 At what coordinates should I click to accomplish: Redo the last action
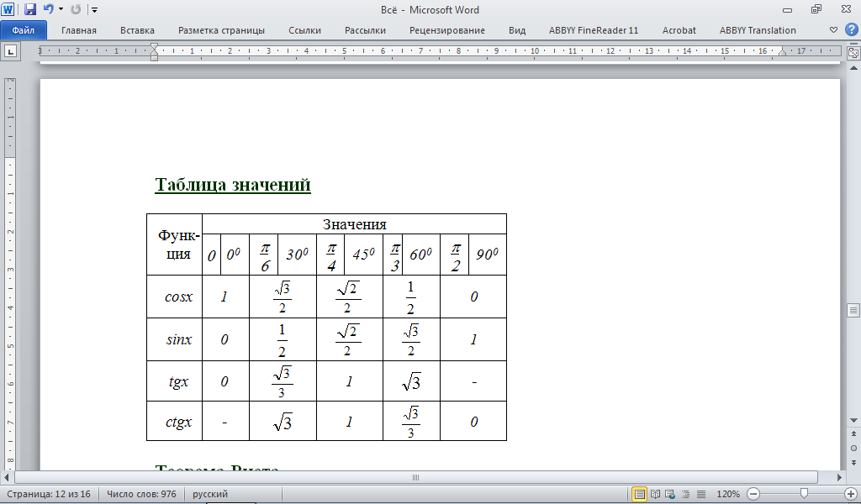coord(76,9)
